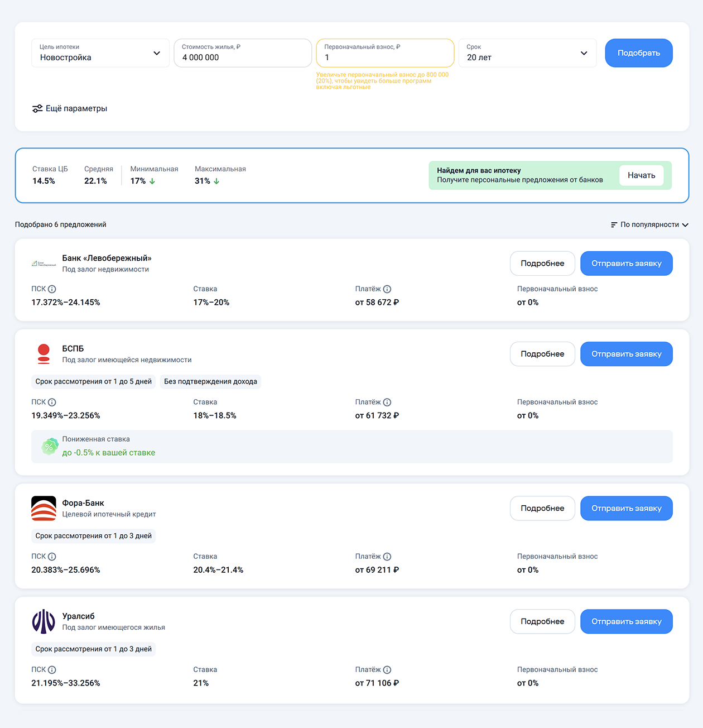Click green down arrow next to Минимальная 17%

tap(152, 181)
